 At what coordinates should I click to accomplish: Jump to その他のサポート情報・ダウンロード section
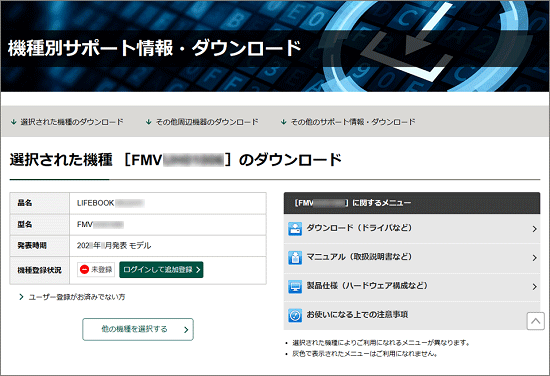(353, 122)
